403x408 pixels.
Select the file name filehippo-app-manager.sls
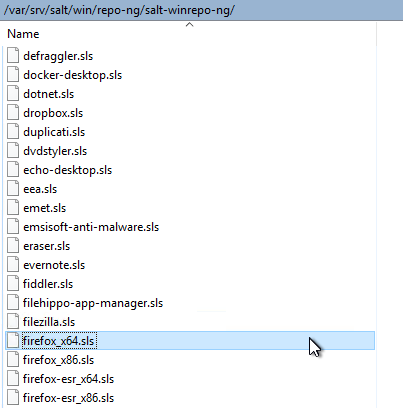pos(93,303)
